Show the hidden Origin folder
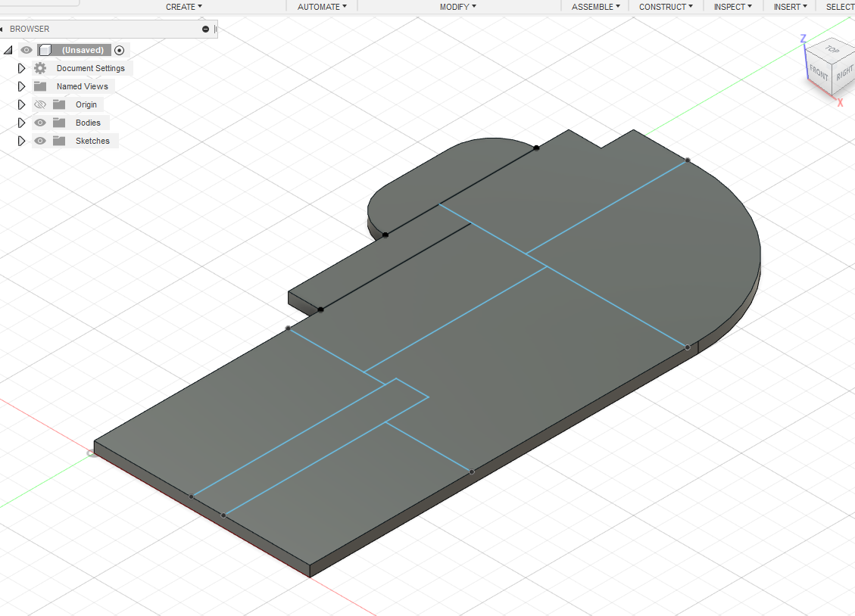This screenshot has width=855, height=616. click(x=40, y=104)
